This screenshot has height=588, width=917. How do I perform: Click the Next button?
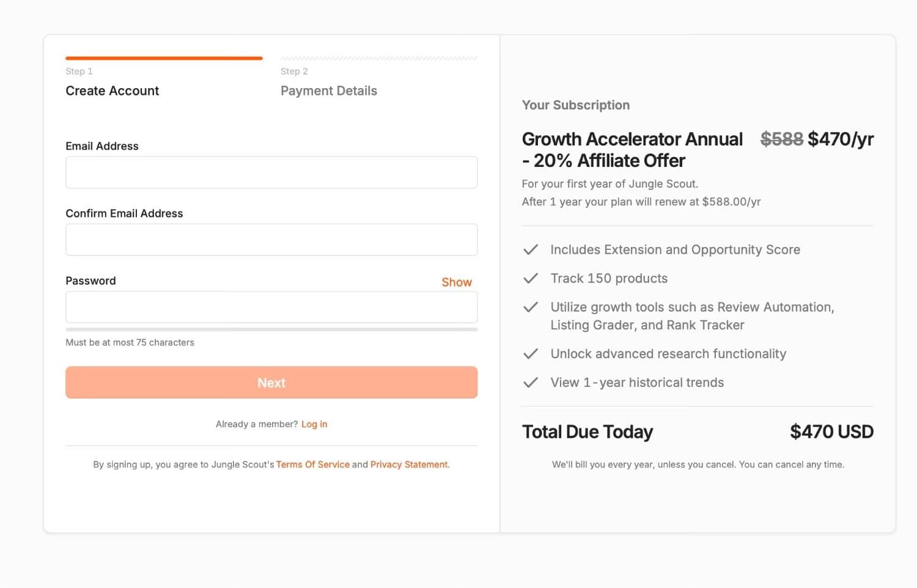tap(271, 382)
